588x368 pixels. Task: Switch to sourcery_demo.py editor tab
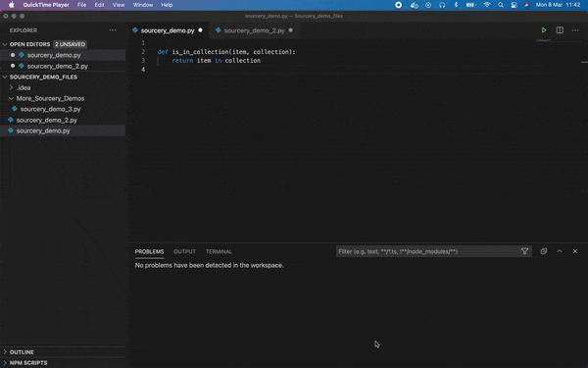168,30
